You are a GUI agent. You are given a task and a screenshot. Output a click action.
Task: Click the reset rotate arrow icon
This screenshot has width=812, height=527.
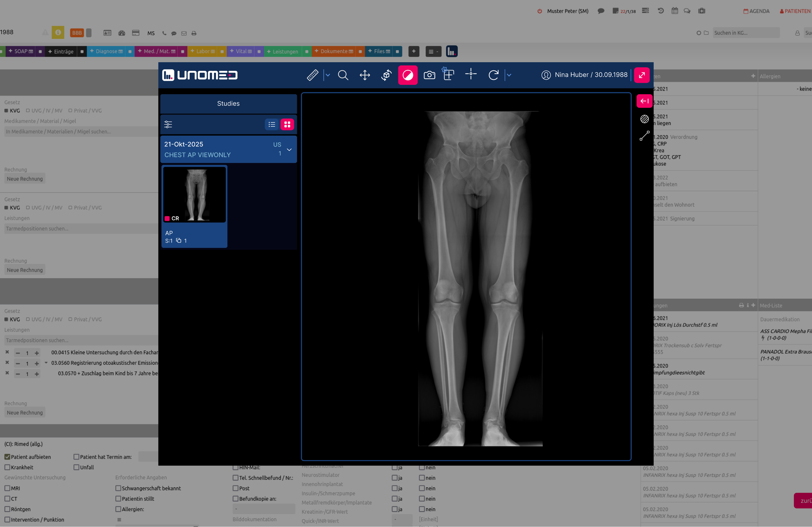coord(493,75)
